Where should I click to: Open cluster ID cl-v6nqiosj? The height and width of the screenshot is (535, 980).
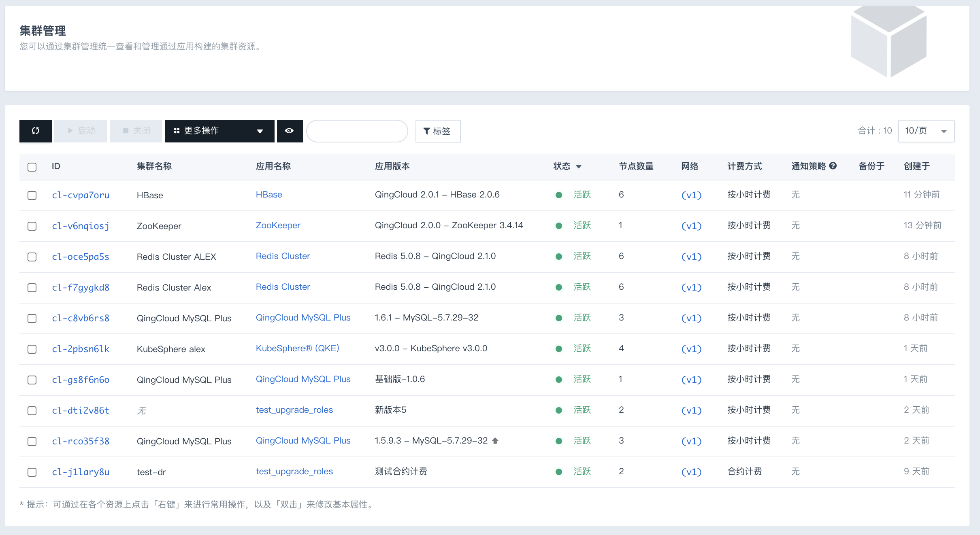[x=81, y=226]
